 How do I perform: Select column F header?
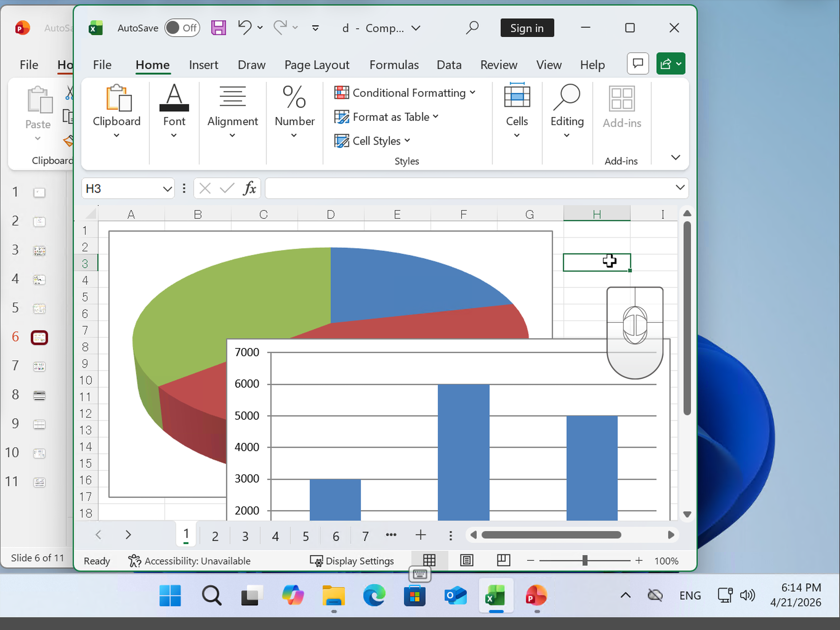(464, 214)
